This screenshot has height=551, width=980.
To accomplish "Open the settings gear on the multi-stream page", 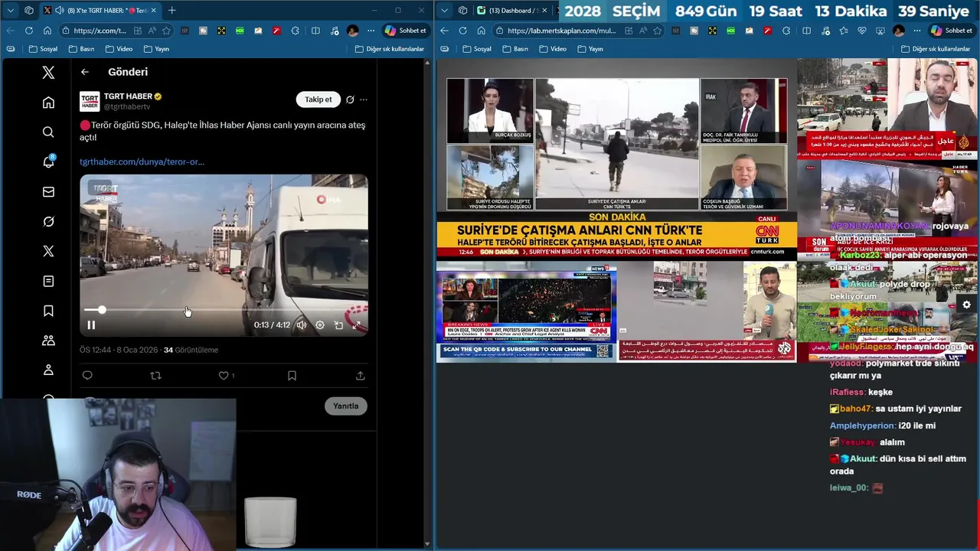I will point(966,305).
